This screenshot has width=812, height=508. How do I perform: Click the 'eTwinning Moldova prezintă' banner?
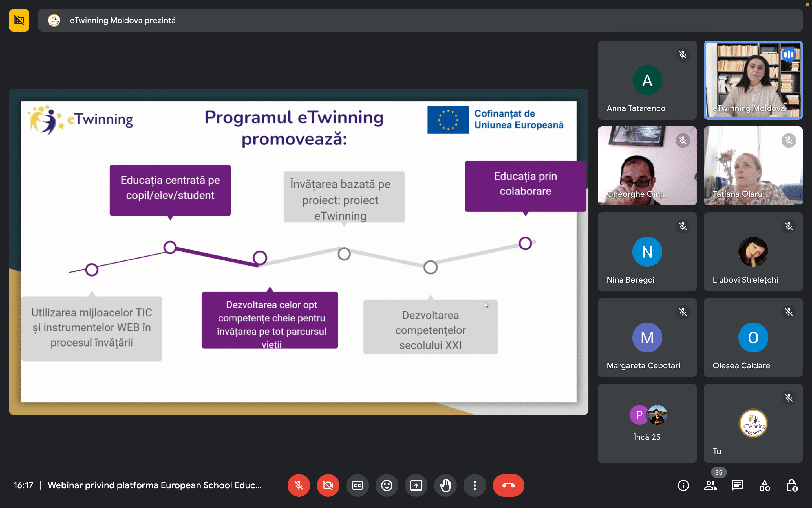pyautogui.click(x=420, y=21)
